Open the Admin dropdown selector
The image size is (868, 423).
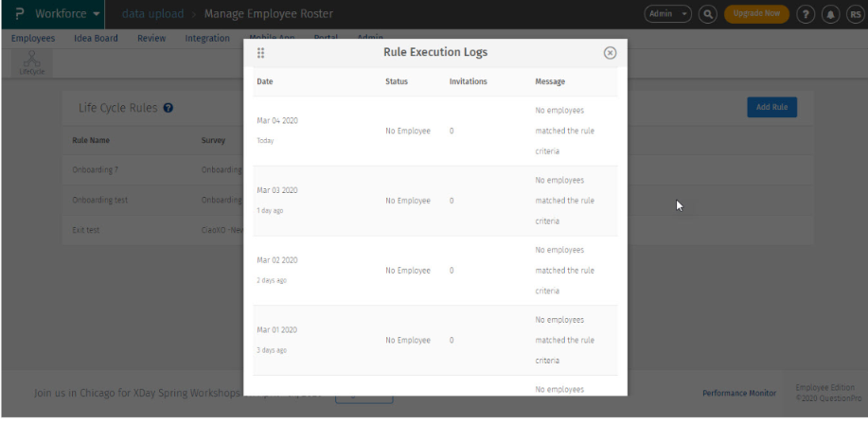[667, 14]
